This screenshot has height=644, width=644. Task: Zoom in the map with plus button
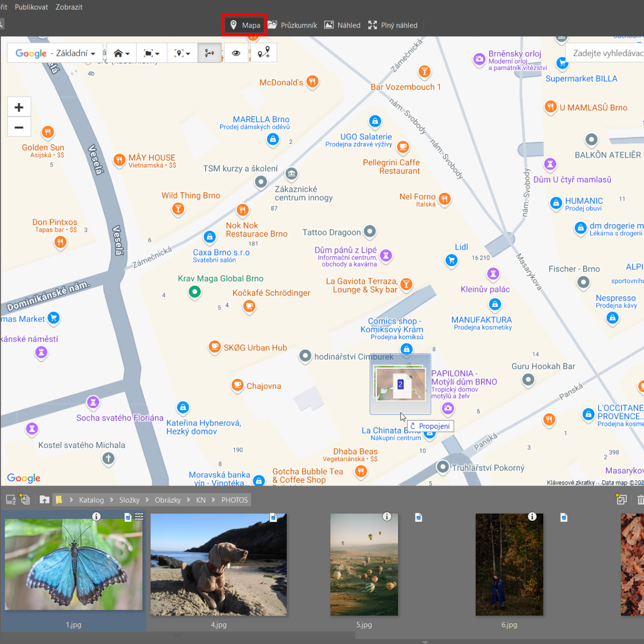coord(19,107)
